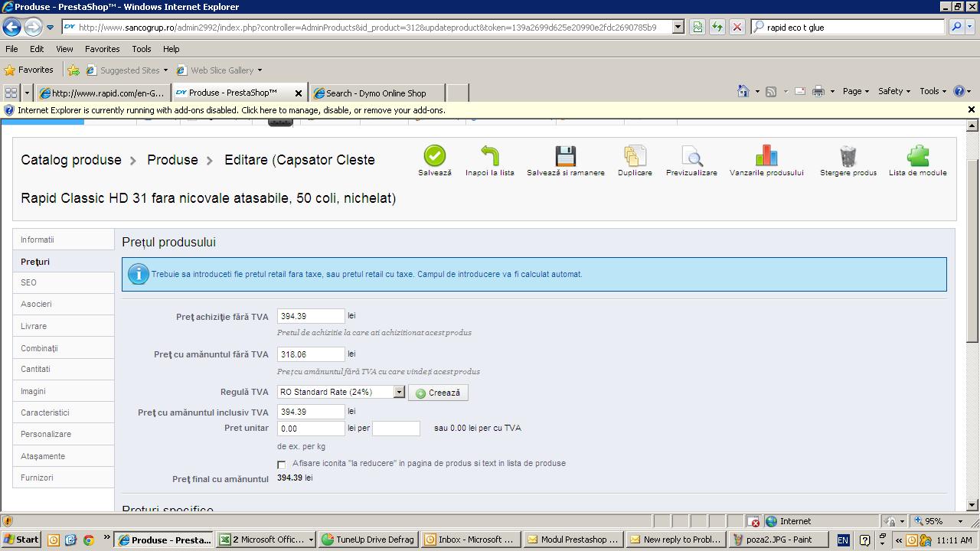Switch to Search - Dymo Online Shop tab
The width and height of the screenshot is (980, 551).
click(x=377, y=93)
